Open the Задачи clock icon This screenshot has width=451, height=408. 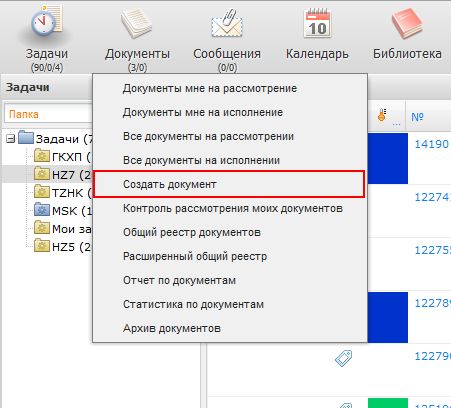[x=47, y=22]
